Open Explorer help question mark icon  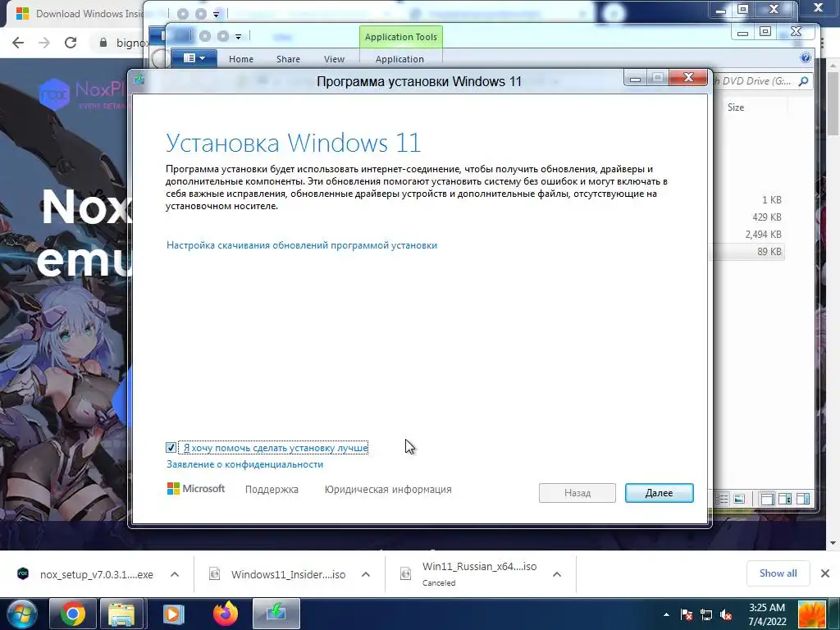click(806, 58)
